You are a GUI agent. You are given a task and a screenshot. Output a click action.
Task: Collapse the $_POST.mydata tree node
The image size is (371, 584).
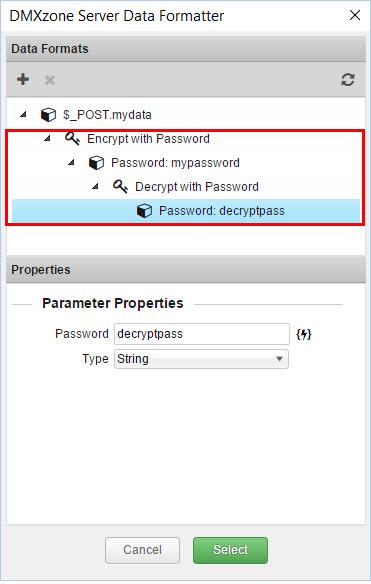tap(23, 115)
